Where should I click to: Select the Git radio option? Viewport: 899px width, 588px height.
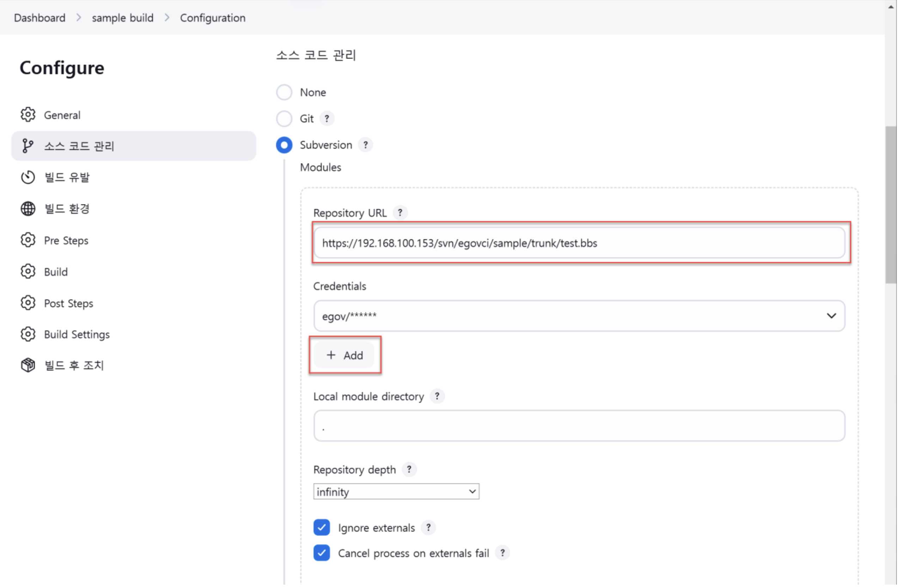point(284,119)
